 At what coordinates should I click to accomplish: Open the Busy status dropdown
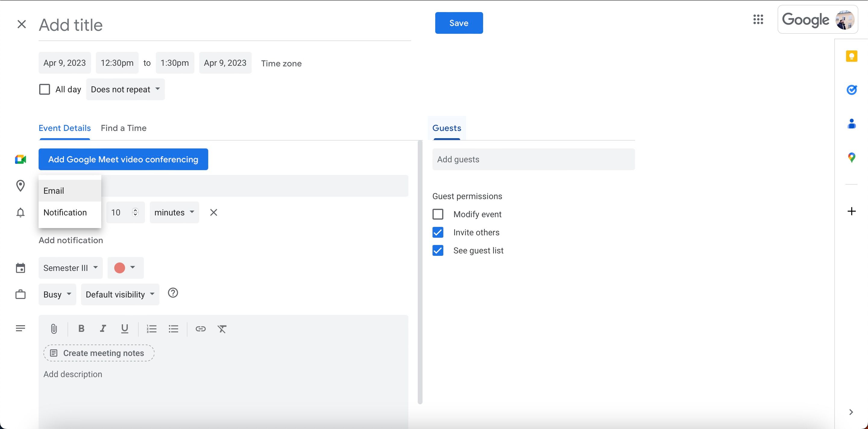coord(57,294)
